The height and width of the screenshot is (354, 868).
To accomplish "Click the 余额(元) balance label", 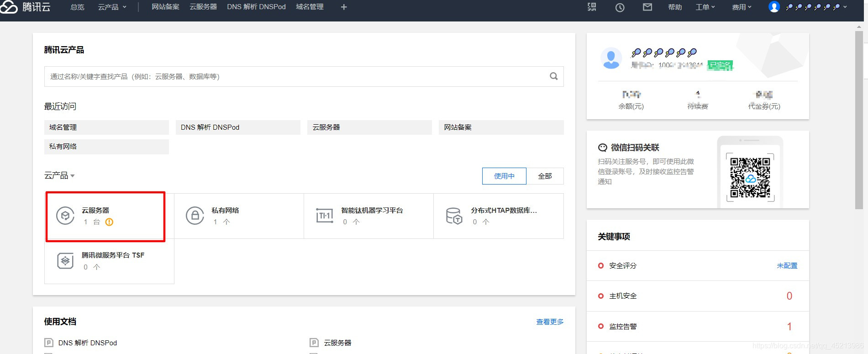I will (631, 106).
